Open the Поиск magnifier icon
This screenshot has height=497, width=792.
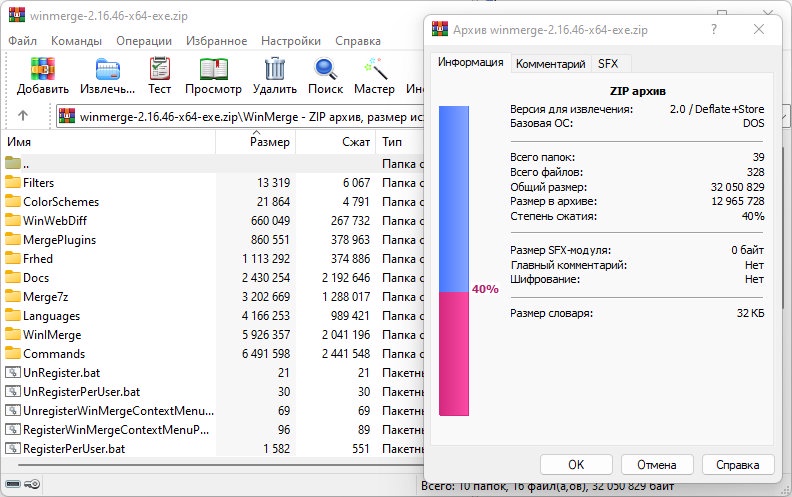[325, 69]
